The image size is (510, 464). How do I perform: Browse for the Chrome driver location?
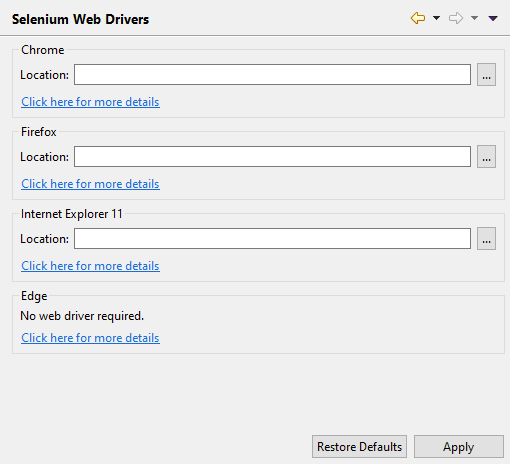click(486, 75)
